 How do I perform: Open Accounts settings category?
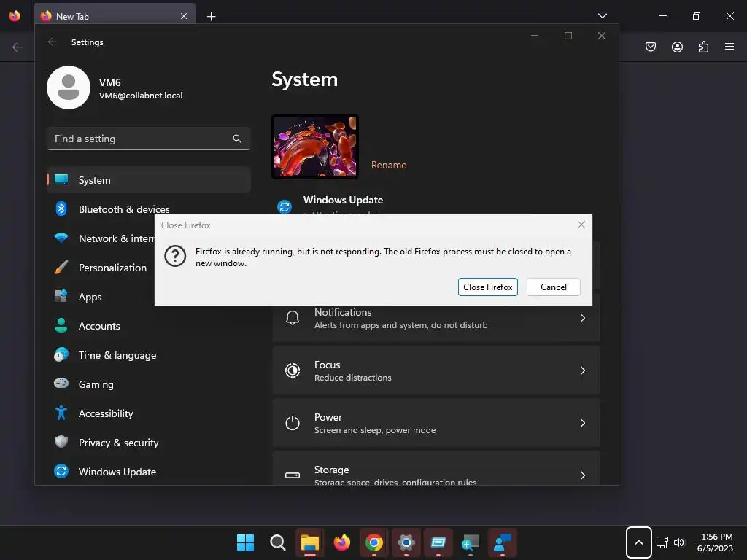(149, 326)
